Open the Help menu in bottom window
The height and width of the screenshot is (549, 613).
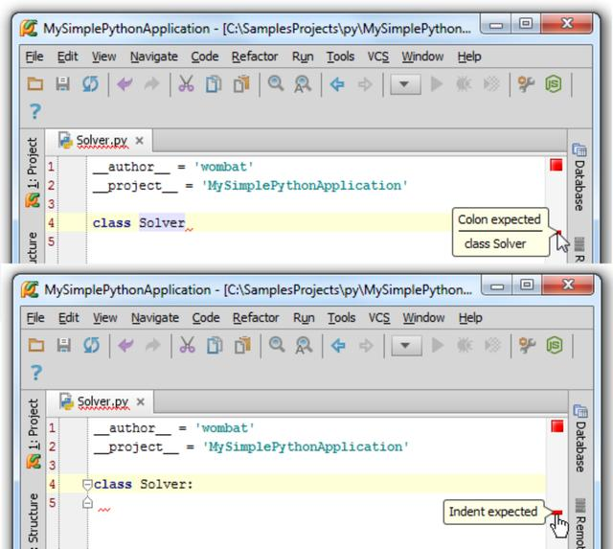pyautogui.click(x=470, y=318)
